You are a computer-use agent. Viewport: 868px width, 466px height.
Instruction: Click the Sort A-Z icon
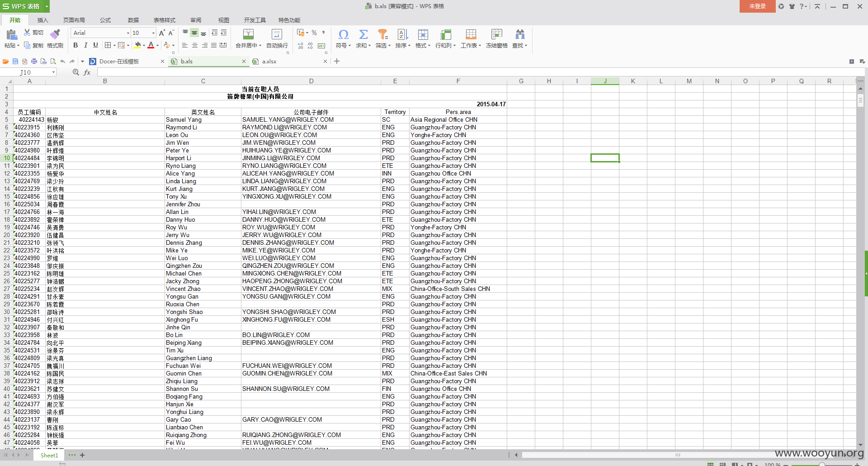click(x=402, y=34)
